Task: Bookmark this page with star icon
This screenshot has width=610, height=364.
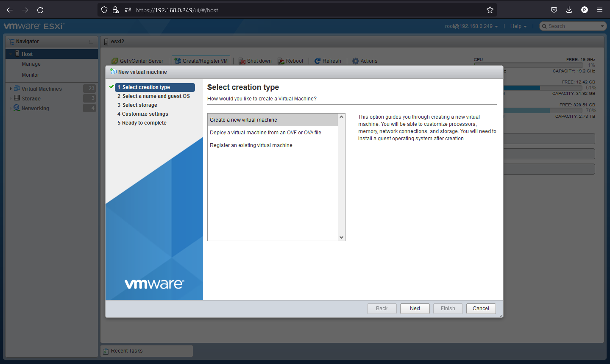Action: (490, 10)
